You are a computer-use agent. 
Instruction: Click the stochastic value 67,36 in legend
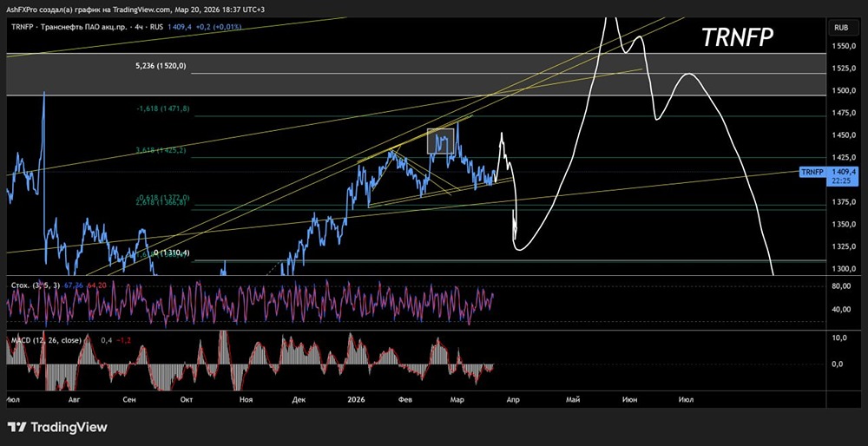[x=74, y=285]
